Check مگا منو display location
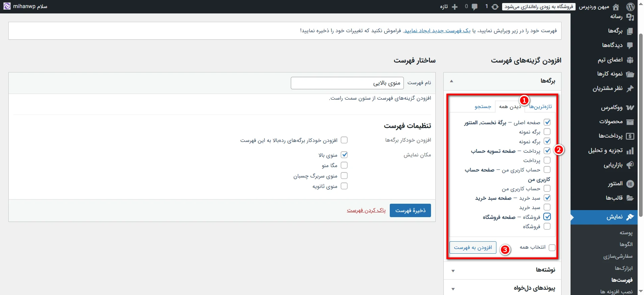 click(344, 165)
